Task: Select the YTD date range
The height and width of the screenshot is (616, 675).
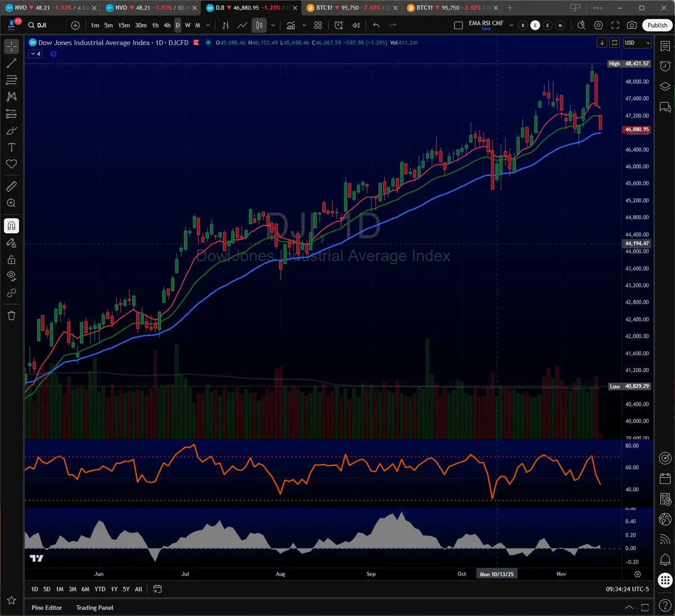Action: (100, 589)
